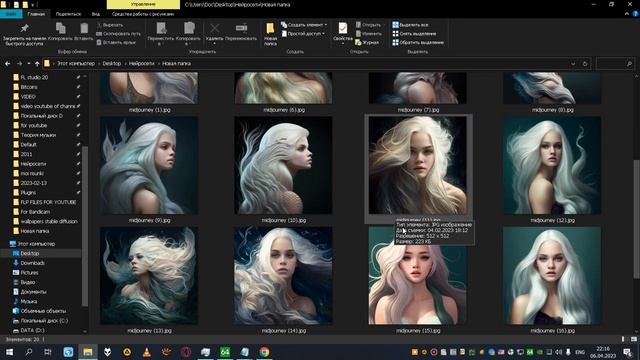Switch to the Поделиться tab
The image size is (640, 360).
[x=68, y=14]
